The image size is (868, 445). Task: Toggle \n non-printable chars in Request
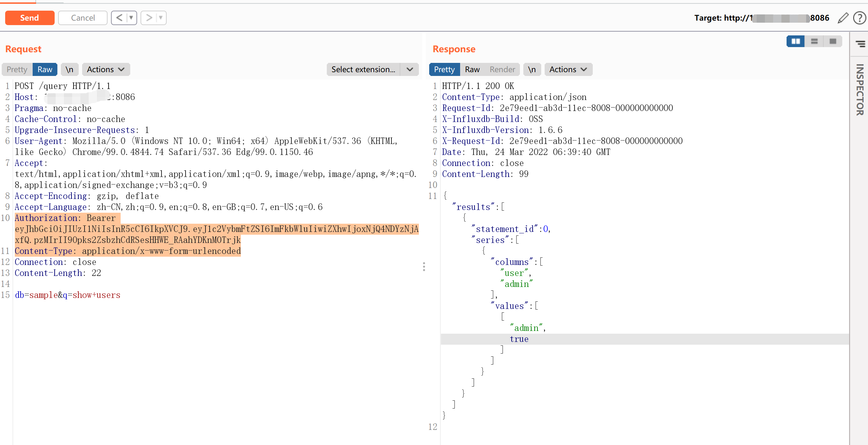[x=69, y=69]
